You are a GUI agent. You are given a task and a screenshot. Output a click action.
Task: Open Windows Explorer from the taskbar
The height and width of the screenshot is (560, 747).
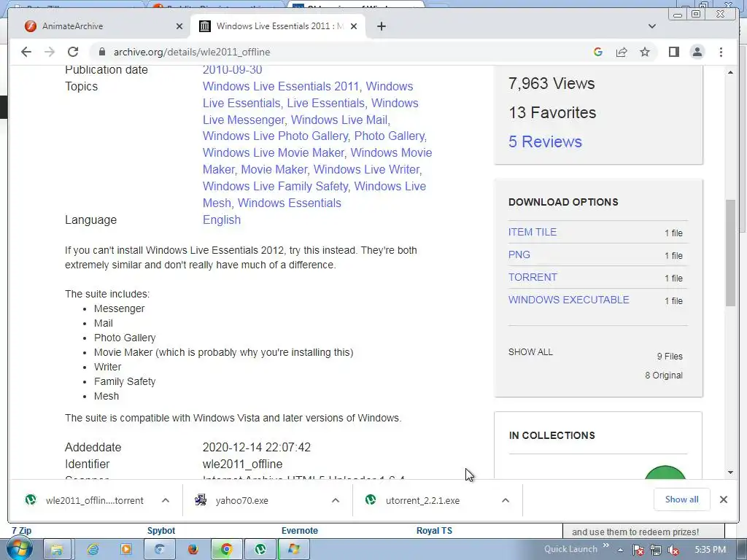point(57,550)
